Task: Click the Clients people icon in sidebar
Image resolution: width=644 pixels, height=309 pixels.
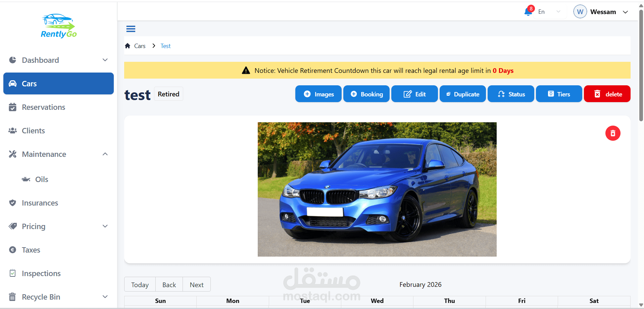Action: tap(12, 131)
